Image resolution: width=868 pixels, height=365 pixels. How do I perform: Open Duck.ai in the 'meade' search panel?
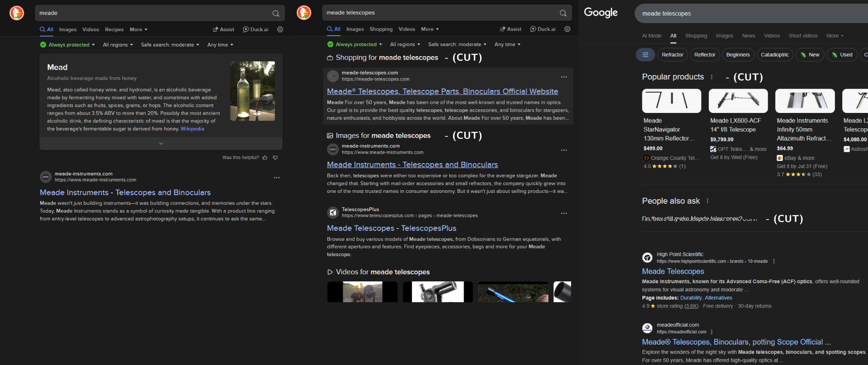(x=255, y=29)
